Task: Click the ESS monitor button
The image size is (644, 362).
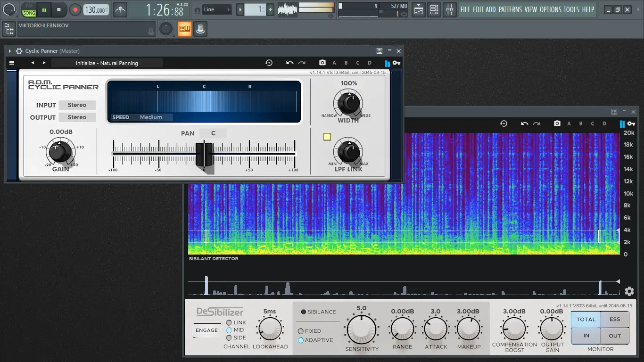Action: 615,319
